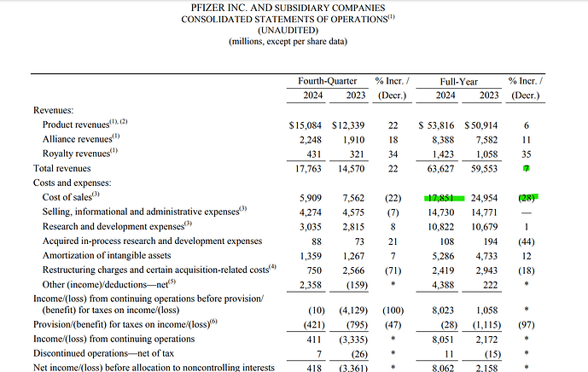
Task: Click full-year 2024 total revenues 63,627
Action: tap(440, 169)
